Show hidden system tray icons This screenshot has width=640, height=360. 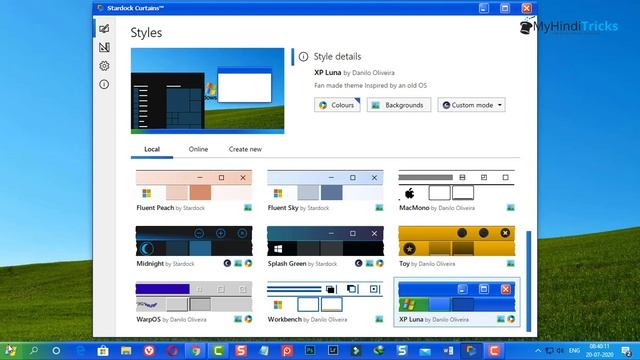pos(538,351)
